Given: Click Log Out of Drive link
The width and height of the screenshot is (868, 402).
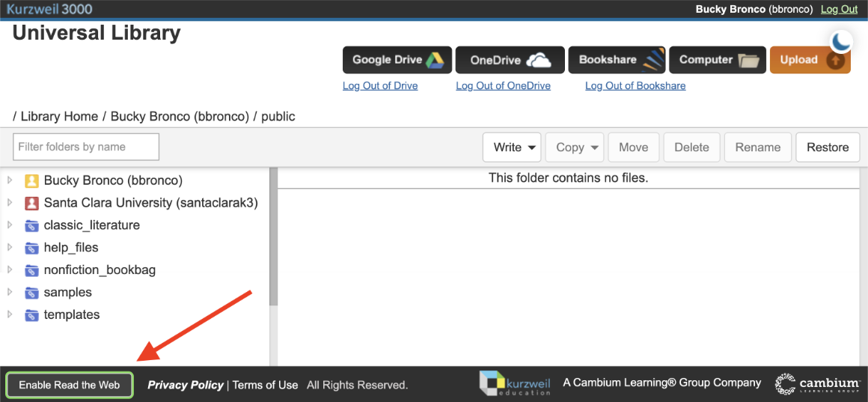Looking at the screenshot, I should click(x=380, y=86).
